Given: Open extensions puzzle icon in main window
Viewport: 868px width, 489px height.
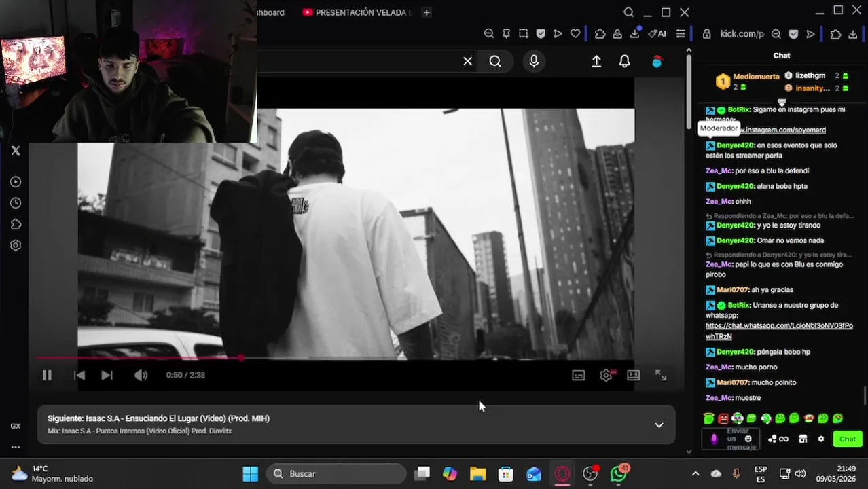Looking at the screenshot, I should click(x=600, y=34).
